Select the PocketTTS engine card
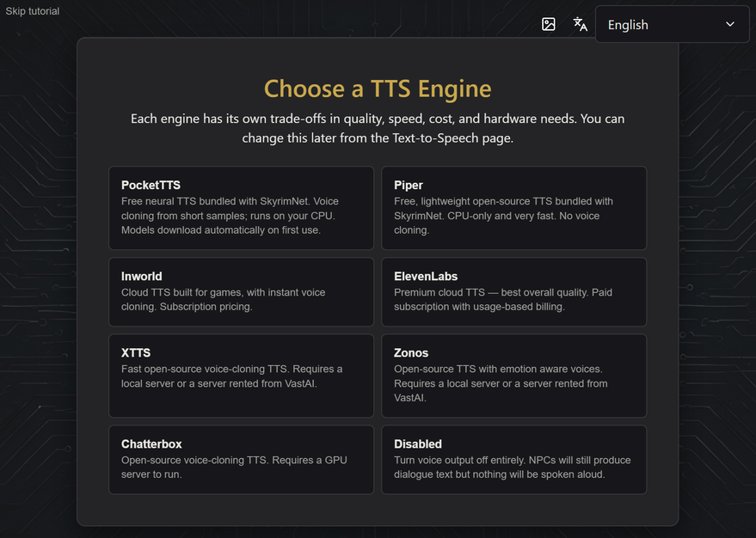The image size is (756, 538). click(241, 208)
